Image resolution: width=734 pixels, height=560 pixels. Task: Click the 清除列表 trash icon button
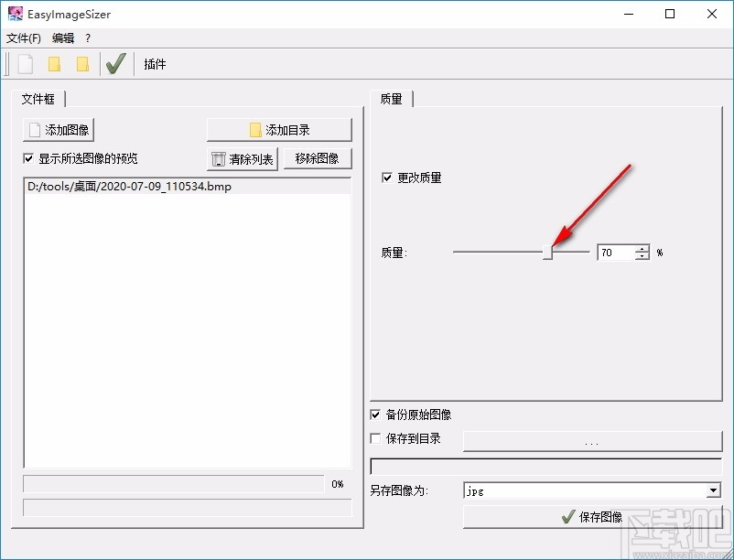coord(243,158)
